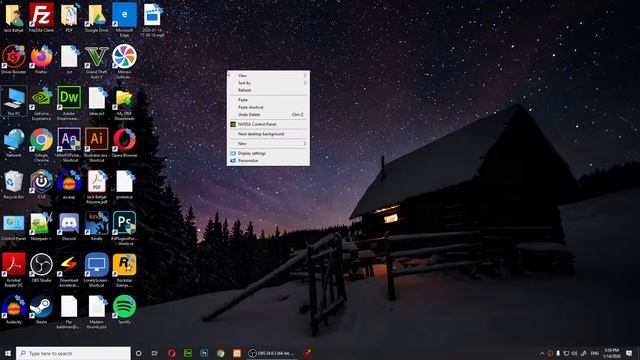Select the Kindle desktop shortcut

click(97, 226)
